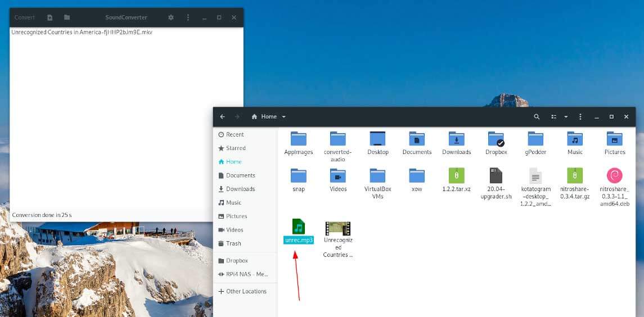The image size is (644, 317).
Task: Click the Convert button in SoundConverter
Action: click(25, 17)
